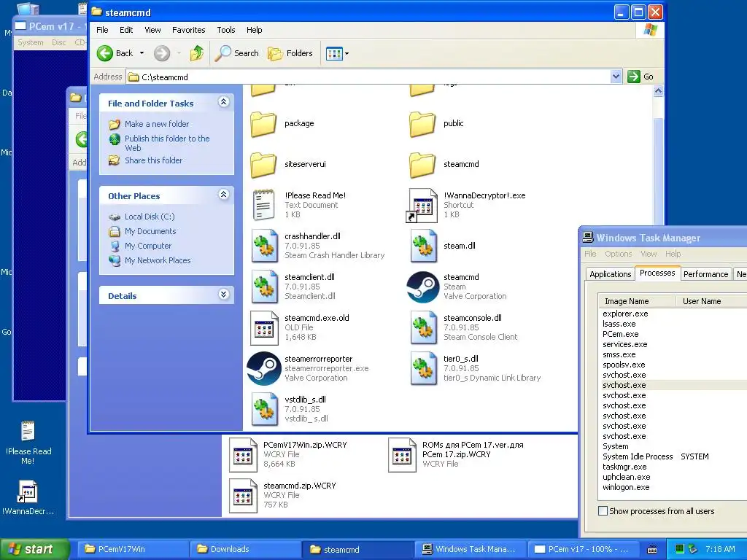The image size is (747, 560).
Task: Select steamerrorreporter Steam icon
Action: click(264, 368)
